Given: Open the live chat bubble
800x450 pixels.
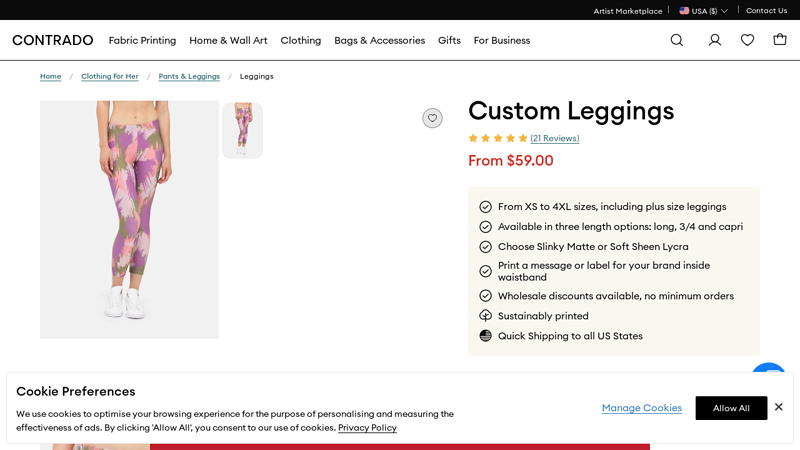Looking at the screenshot, I should pyautogui.click(x=769, y=372).
